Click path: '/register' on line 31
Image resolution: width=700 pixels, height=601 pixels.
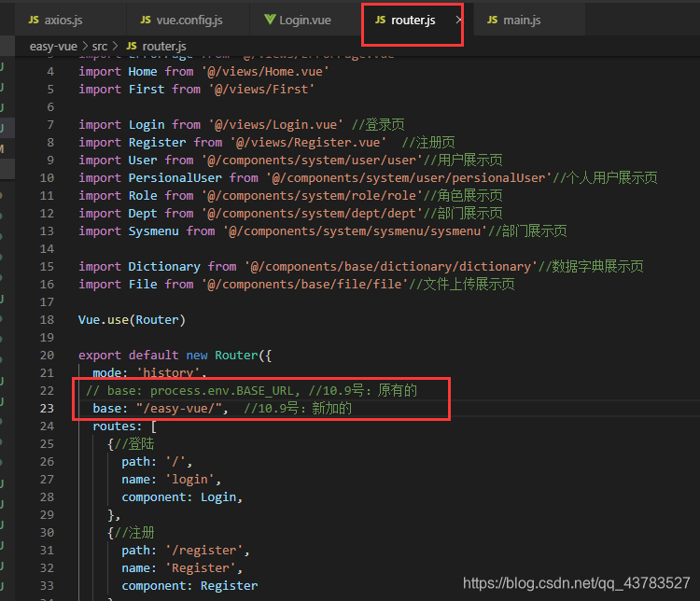[186, 551]
